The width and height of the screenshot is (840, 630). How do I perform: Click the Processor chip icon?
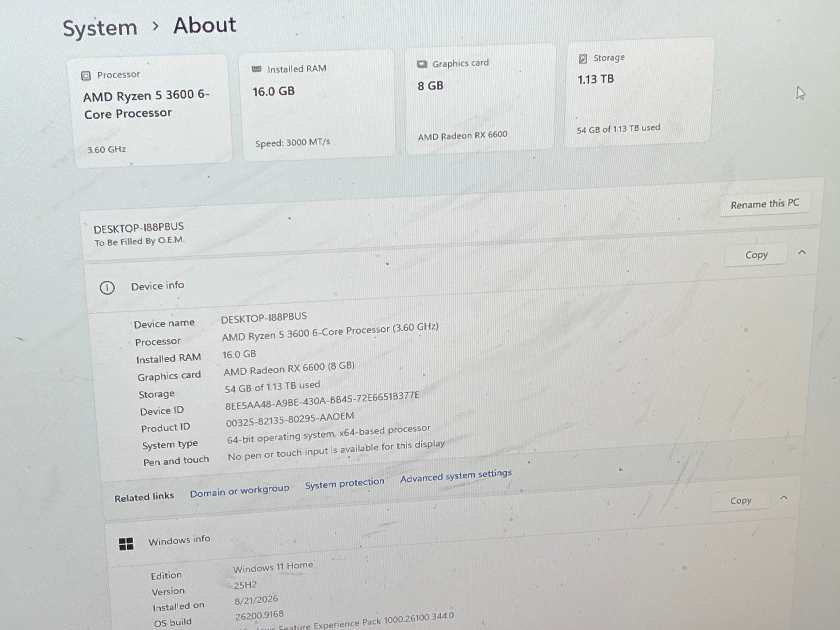point(86,76)
